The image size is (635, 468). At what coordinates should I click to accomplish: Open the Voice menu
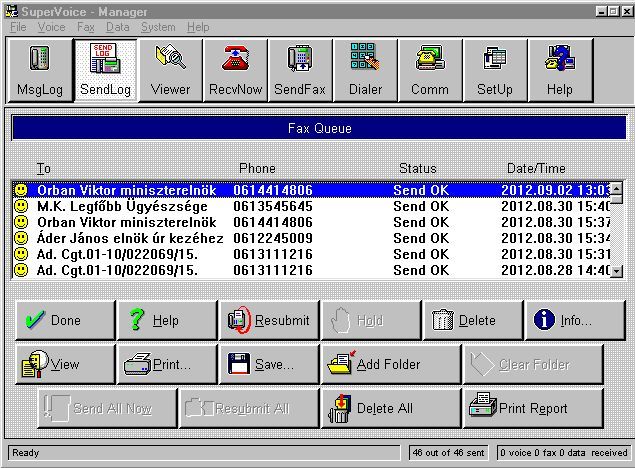(51, 27)
